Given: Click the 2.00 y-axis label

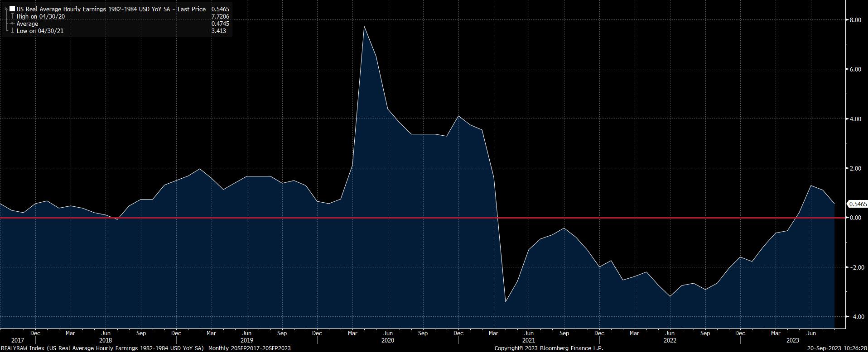Looking at the screenshot, I should pyautogui.click(x=855, y=168).
